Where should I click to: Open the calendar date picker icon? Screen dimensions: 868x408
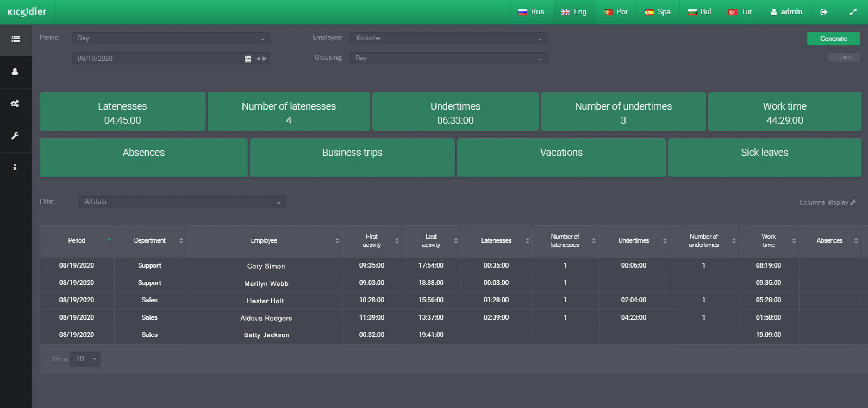pos(248,59)
